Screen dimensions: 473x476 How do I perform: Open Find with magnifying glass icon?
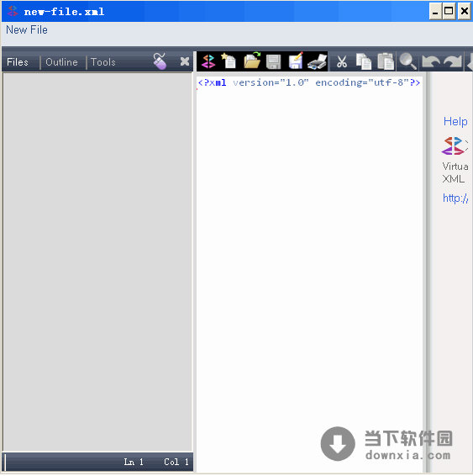[407, 61]
